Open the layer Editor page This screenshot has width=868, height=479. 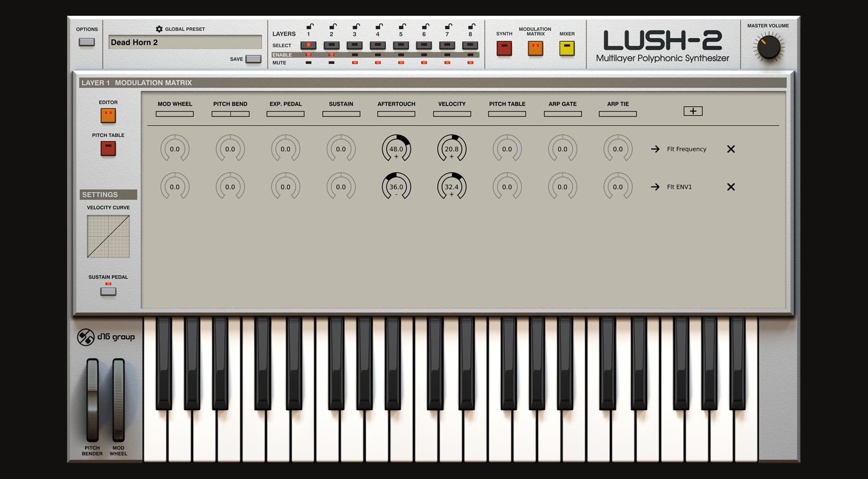click(108, 116)
